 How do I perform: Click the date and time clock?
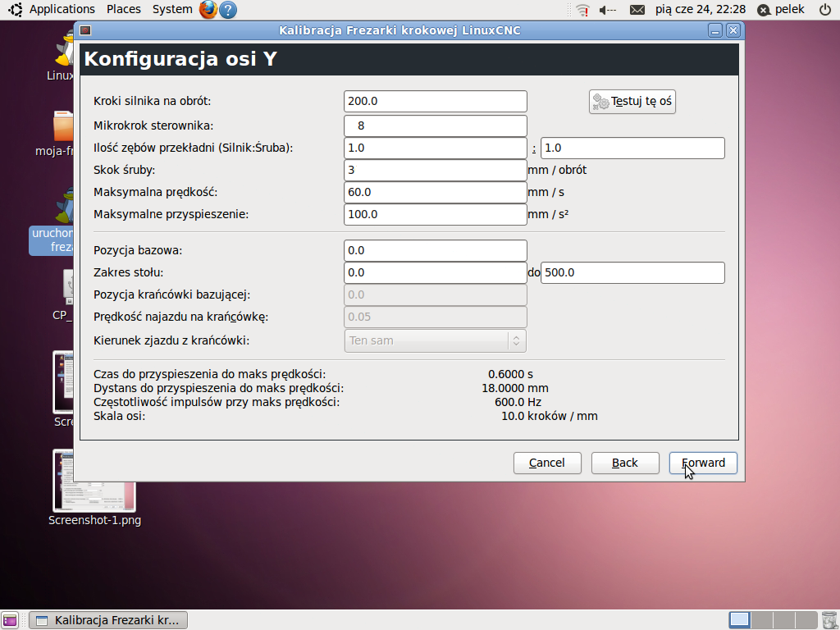tap(701, 9)
